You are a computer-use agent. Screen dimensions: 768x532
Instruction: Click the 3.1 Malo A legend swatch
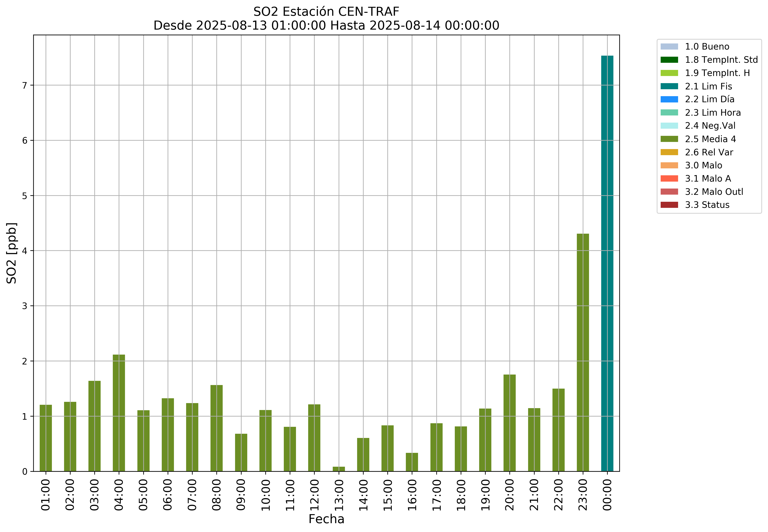click(669, 179)
